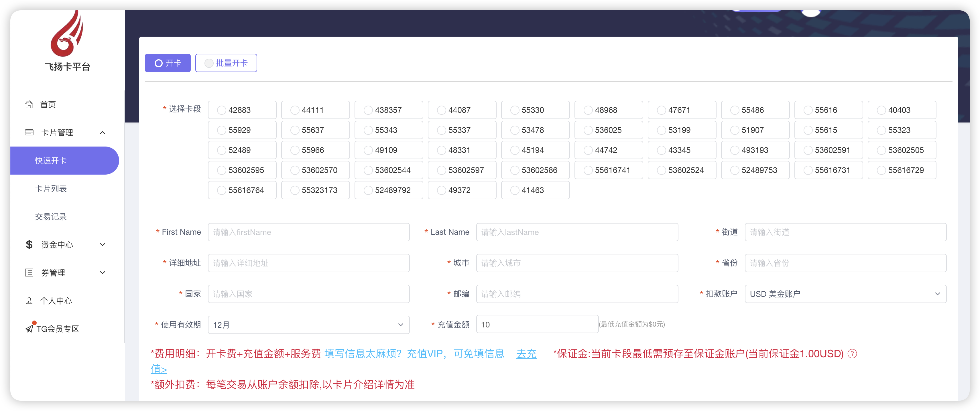Select the 卡片管理 card icon in sidebar
Viewport: 980px width, 411px height.
click(29, 132)
